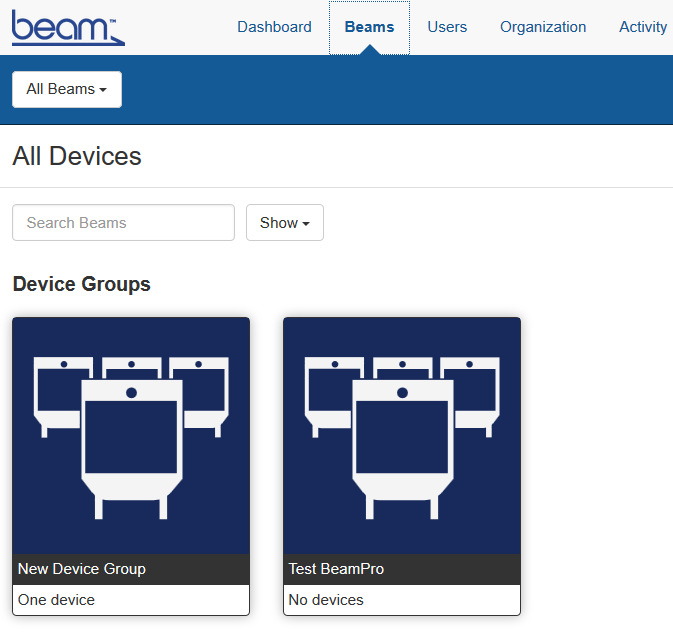This screenshot has width=673, height=636.
Task: Switch to the Activity tab
Action: (x=643, y=27)
